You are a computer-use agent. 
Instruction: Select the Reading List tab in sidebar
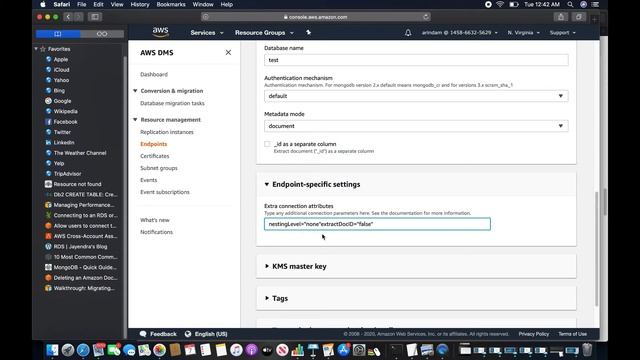102,34
